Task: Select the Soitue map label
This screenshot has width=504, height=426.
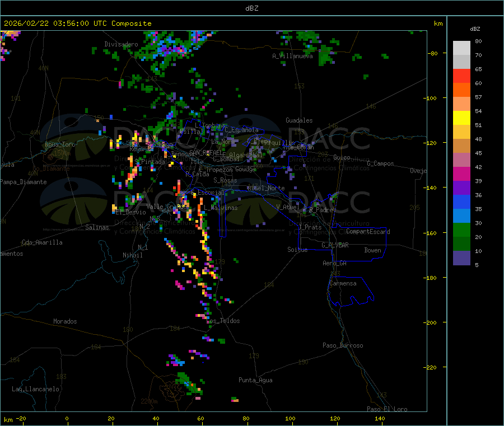Action: click(297, 250)
